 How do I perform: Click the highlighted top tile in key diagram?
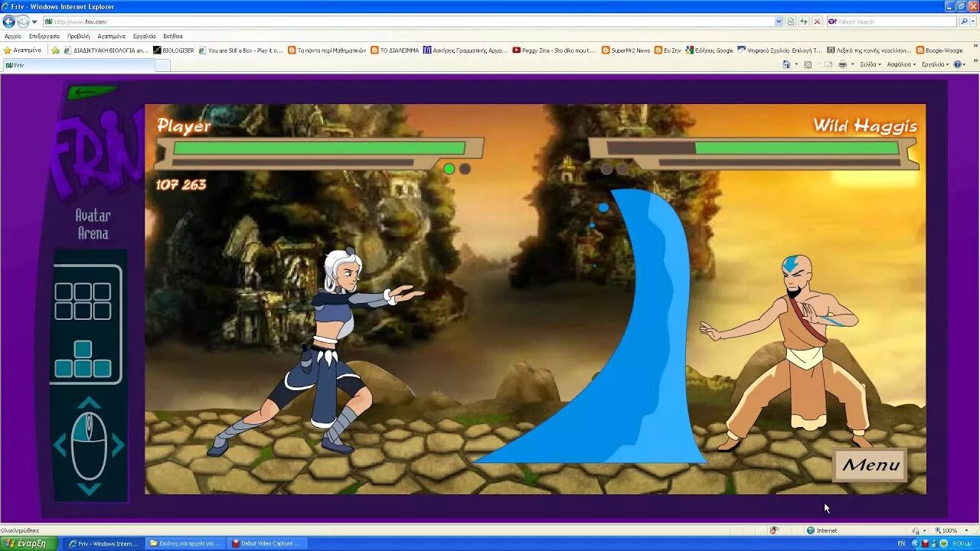pyautogui.click(x=83, y=350)
